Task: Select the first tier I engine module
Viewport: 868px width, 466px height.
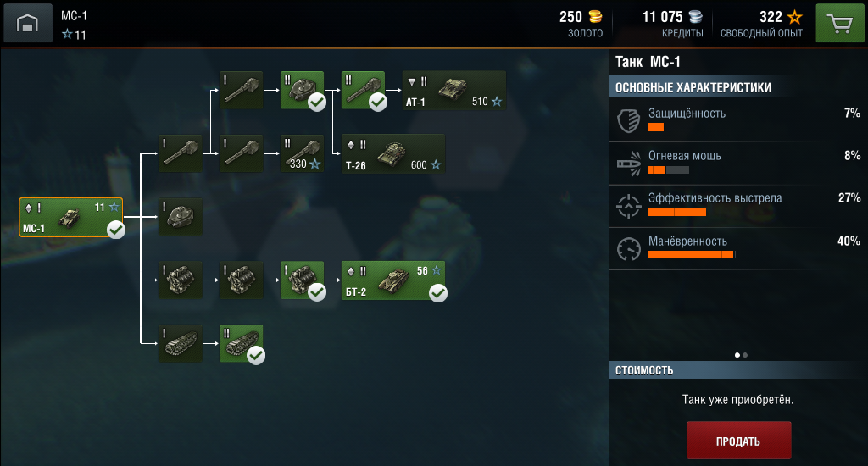Action: coord(181,280)
